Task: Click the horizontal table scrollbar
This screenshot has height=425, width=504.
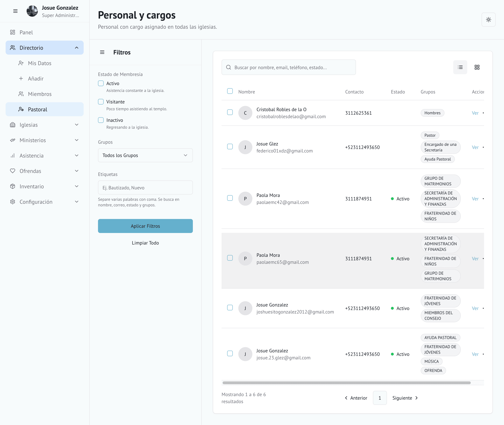Action: point(346,383)
